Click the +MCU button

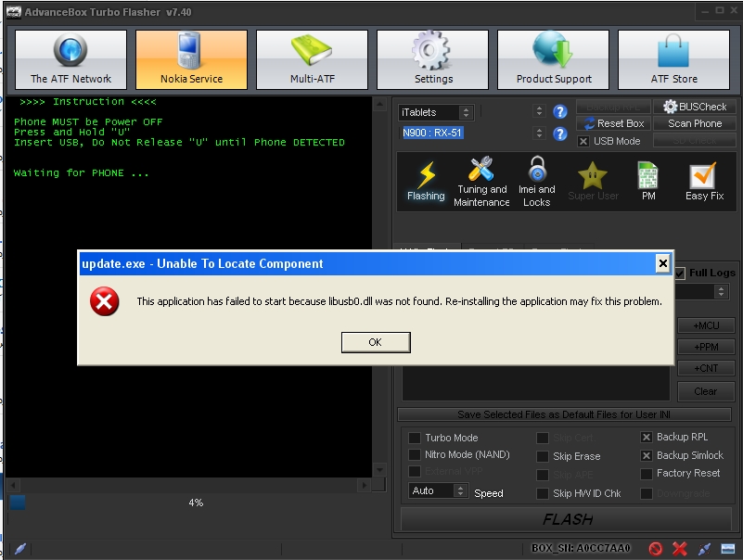point(706,325)
